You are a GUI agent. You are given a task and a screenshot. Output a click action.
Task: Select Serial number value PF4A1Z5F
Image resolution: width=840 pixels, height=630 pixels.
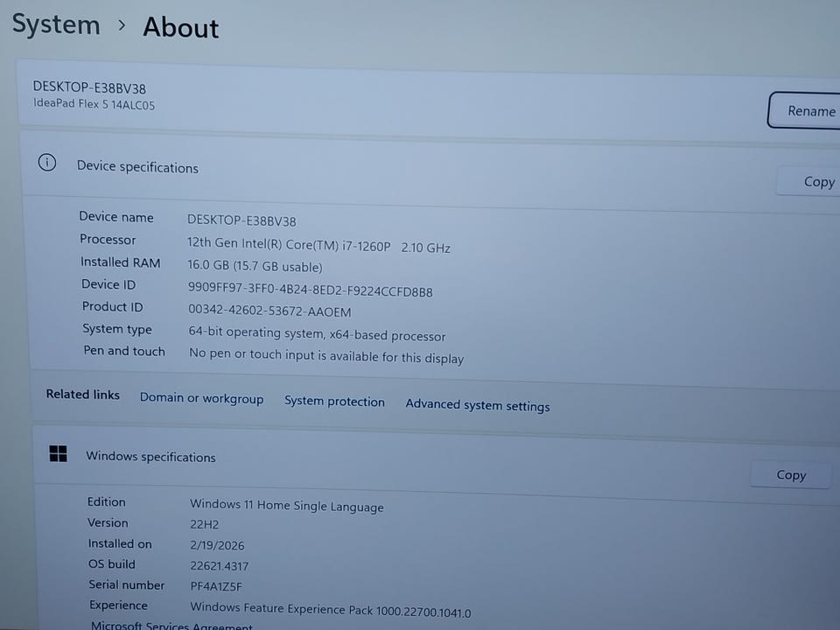216,586
